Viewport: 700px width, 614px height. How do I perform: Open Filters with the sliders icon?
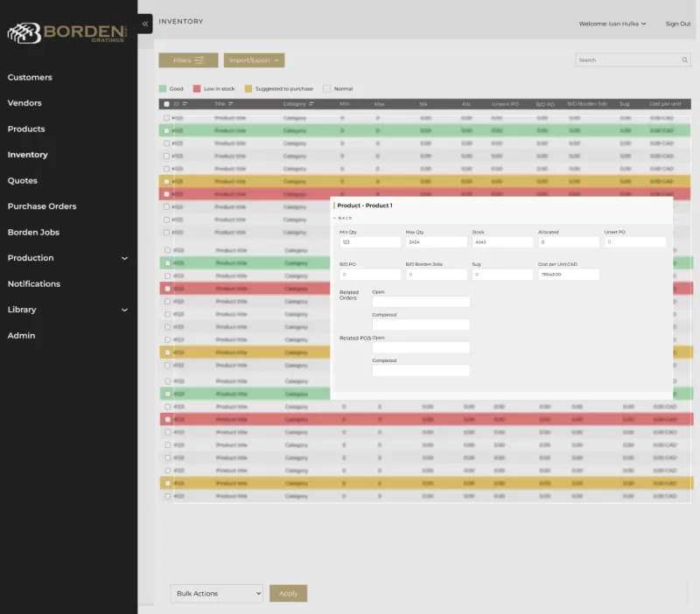(199, 60)
